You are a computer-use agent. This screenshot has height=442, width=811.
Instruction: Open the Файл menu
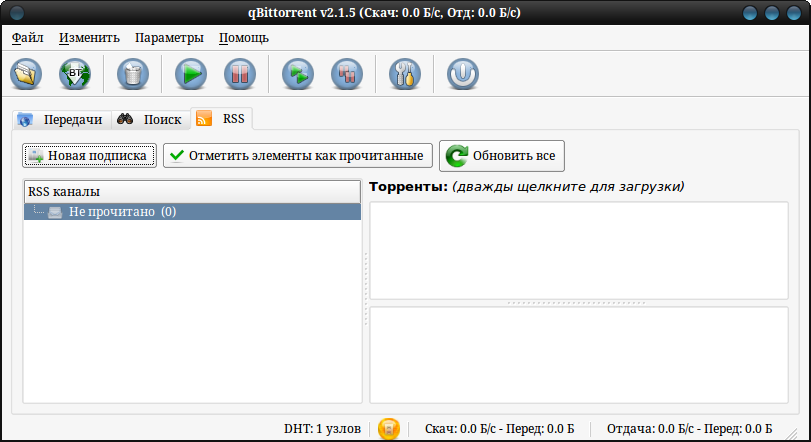[x=27, y=38]
